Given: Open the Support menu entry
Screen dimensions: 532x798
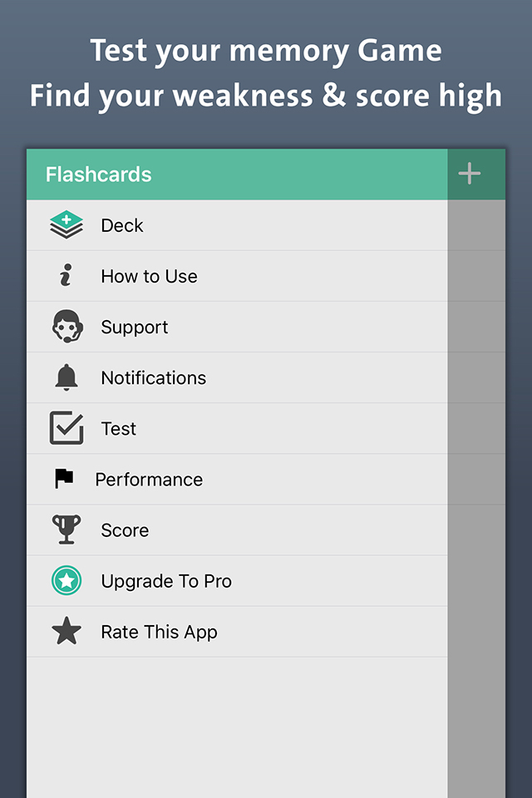Looking at the screenshot, I should 135,327.
